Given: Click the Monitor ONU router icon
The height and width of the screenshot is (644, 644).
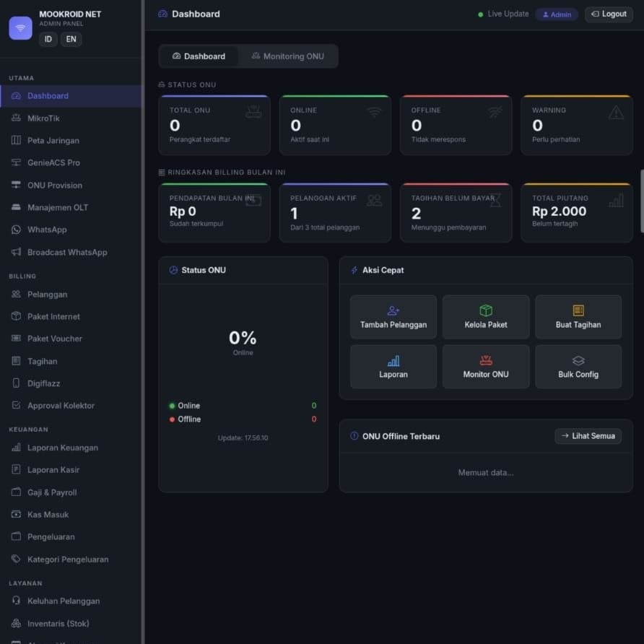Looking at the screenshot, I should (485, 360).
